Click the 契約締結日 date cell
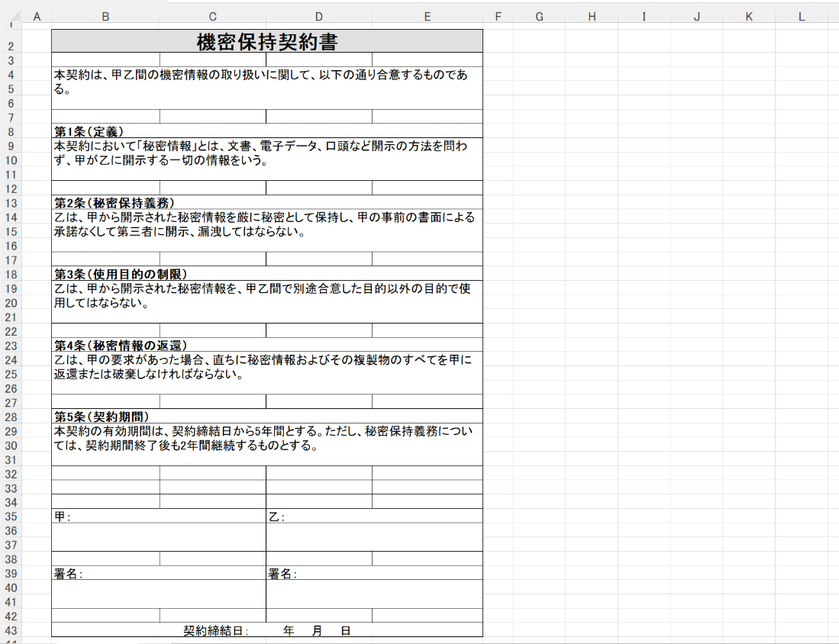The height and width of the screenshot is (644, 839). [x=267, y=630]
